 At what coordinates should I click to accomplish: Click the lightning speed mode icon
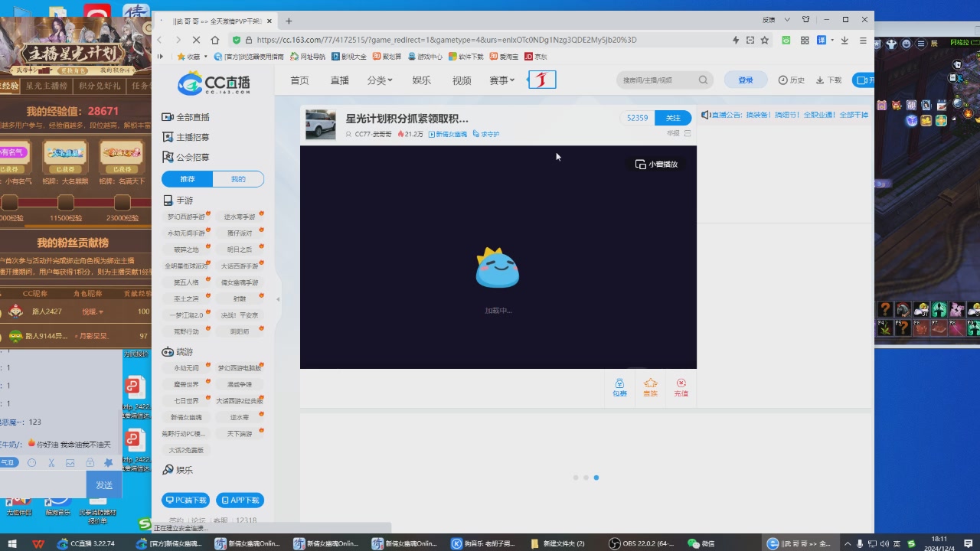click(736, 40)
